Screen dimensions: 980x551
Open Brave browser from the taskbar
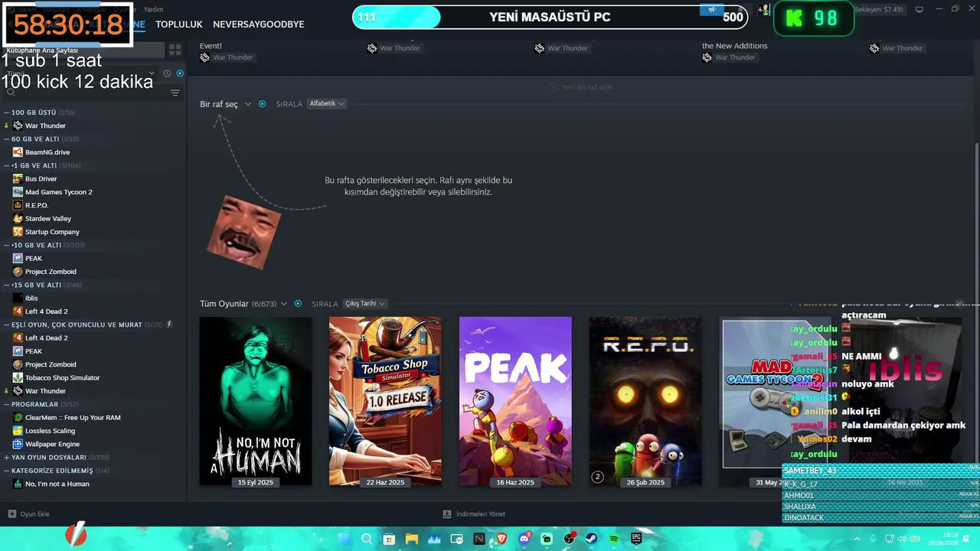pos(501,540)
